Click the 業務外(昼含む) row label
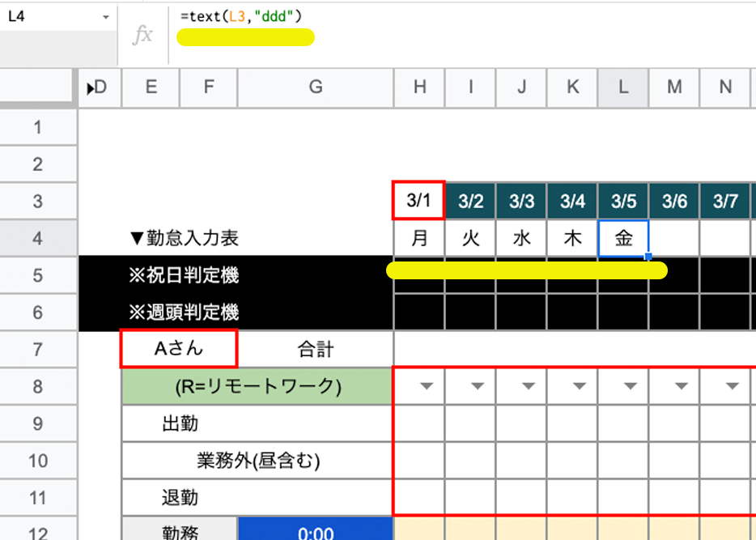 coord(258,461)
